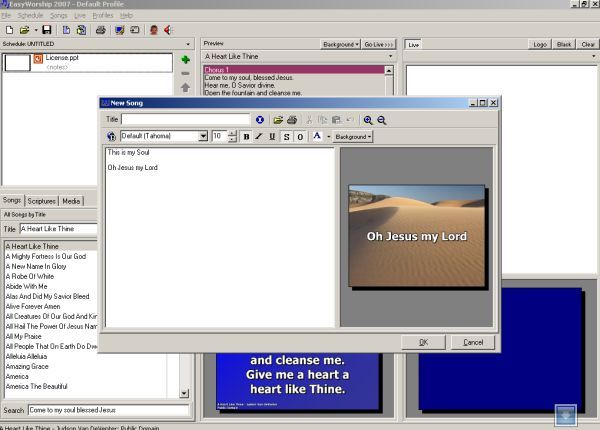The image size is (600, 430).
Task: Open the Help menu
Action: [126, 15]
